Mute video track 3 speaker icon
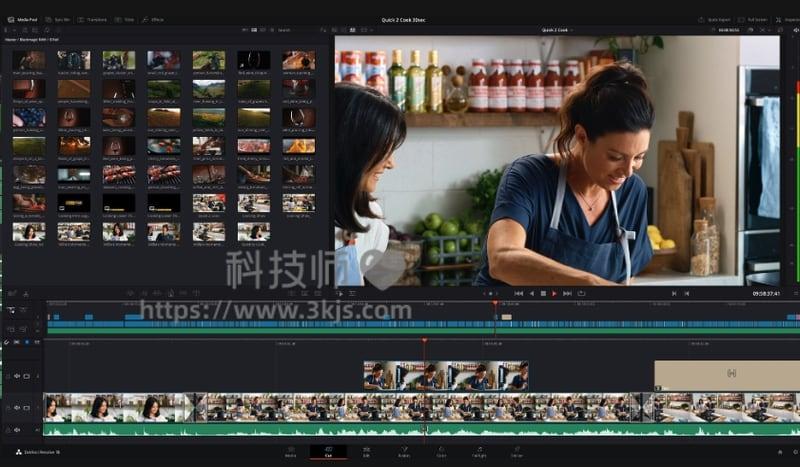This screenshot has width=800, height=467. pos(17,376)
